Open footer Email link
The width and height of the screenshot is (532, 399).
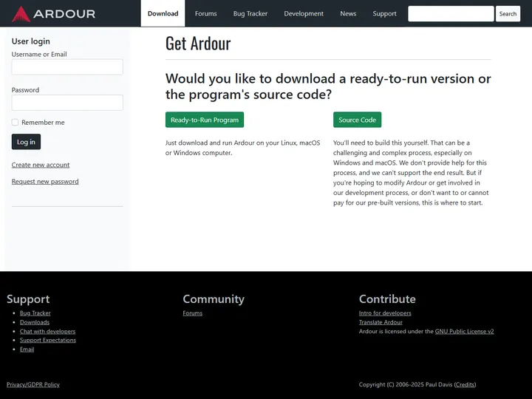click(27, 349)
